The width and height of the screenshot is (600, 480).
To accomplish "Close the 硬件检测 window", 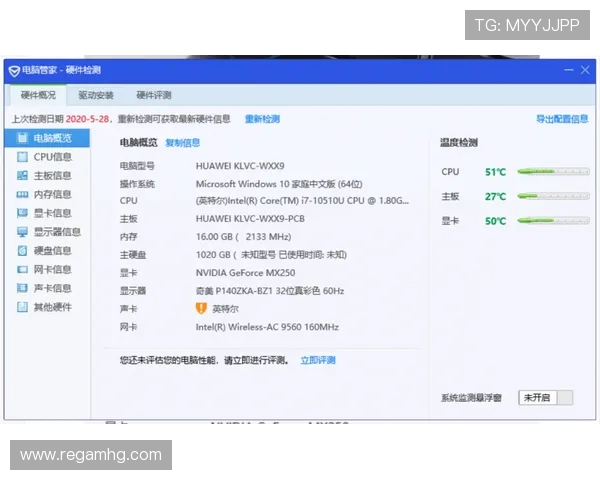I will pyautogui.click(x=585, y=70).
